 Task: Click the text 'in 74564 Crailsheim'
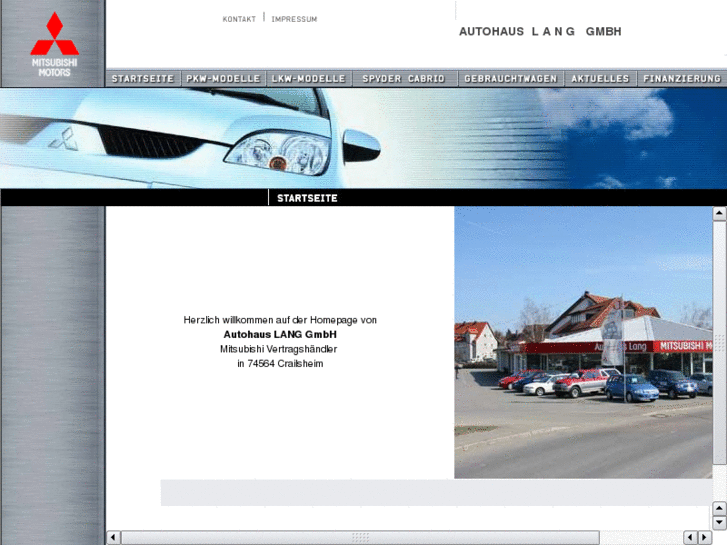coord(280,364)
